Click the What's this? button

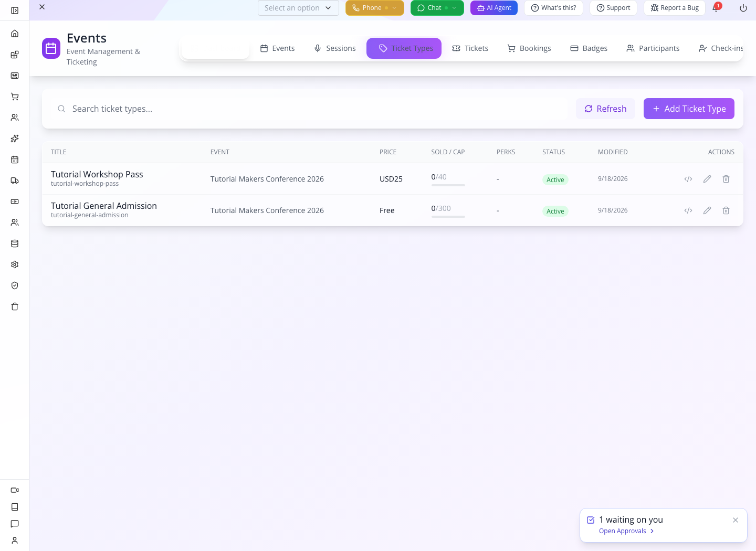553,8
